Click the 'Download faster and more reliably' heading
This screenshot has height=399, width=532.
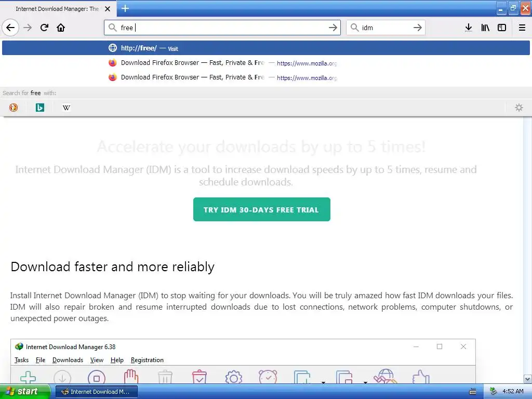(112, 267)
